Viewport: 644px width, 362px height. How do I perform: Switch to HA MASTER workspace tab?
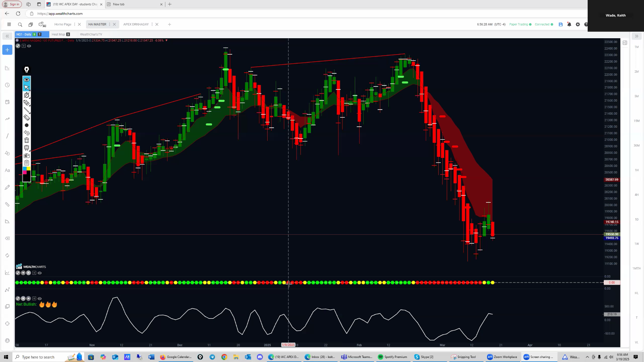tap(97, 24)
